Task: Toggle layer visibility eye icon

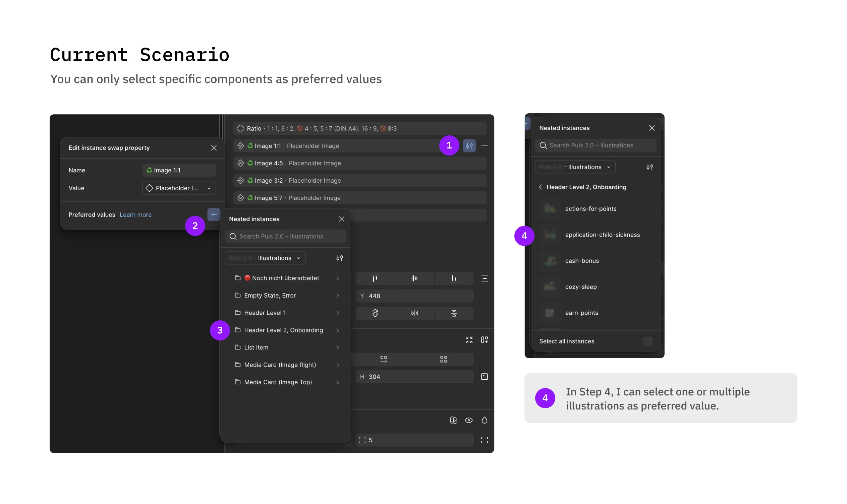Action: click(x=469, y=421)
